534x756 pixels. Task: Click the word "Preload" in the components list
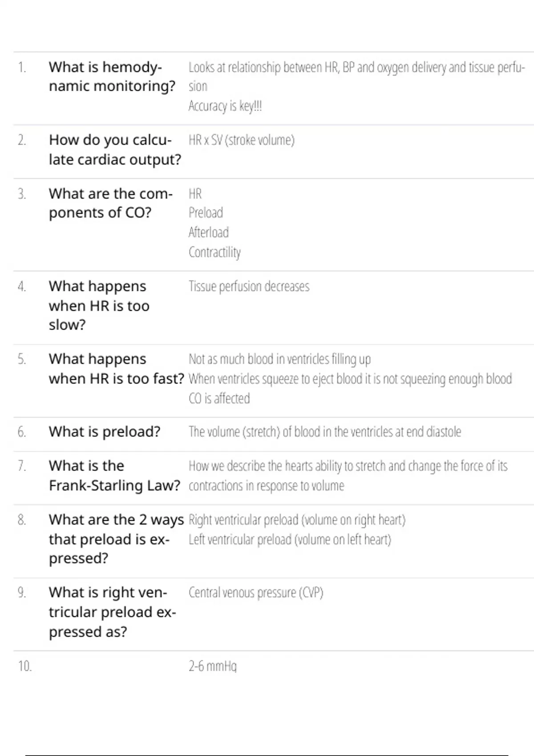[x=206, y=213]
